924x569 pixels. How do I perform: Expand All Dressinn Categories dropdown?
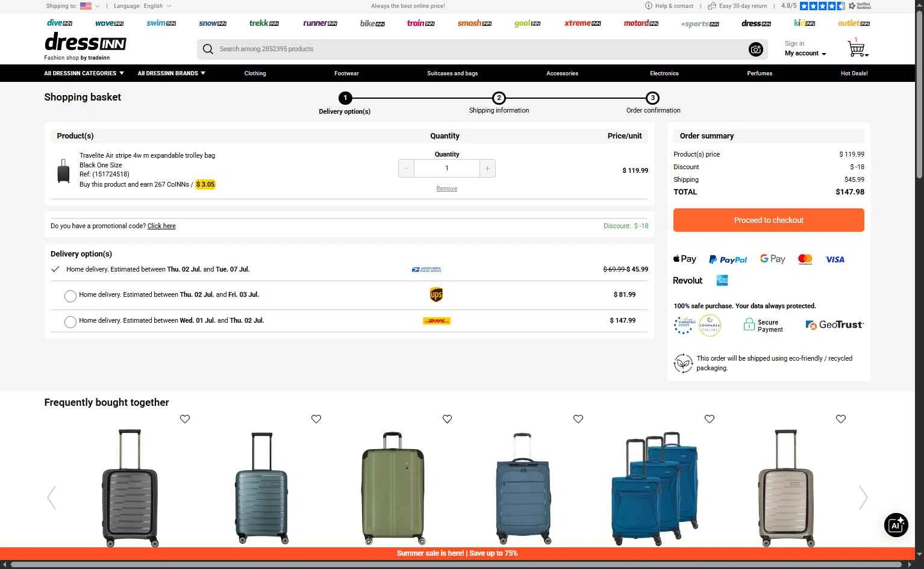pyautogui.click(x=84, y=73)
